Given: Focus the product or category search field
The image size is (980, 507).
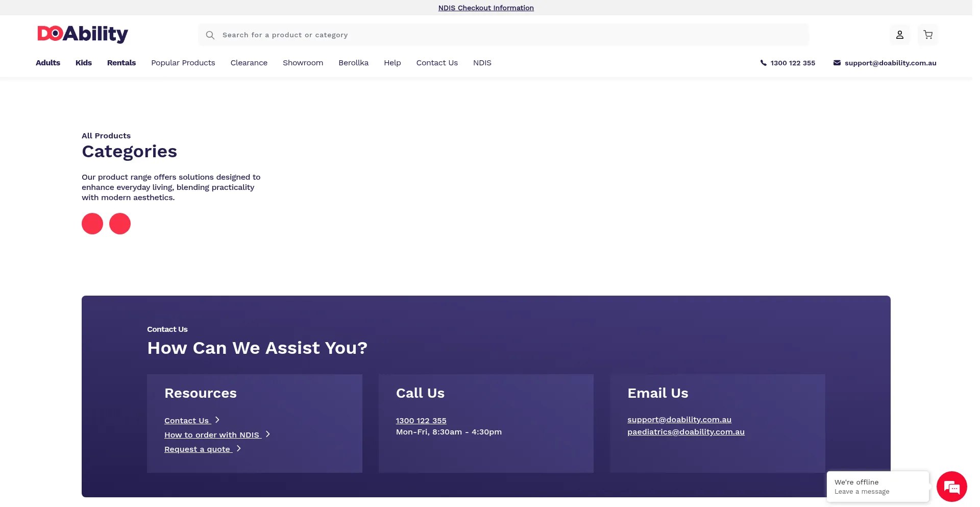Looking at the screenshot, I should coord(503,35).
